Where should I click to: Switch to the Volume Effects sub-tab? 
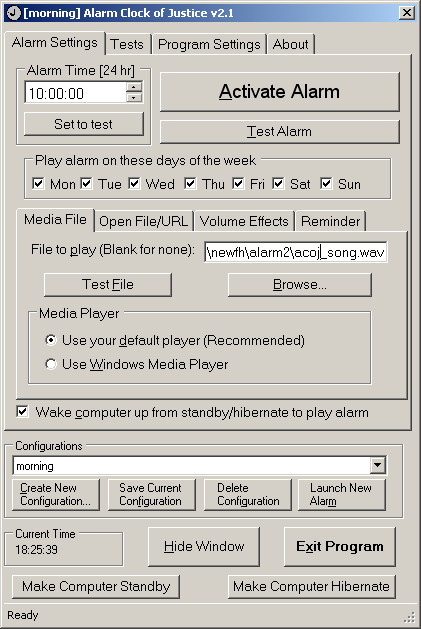(244, 221)
